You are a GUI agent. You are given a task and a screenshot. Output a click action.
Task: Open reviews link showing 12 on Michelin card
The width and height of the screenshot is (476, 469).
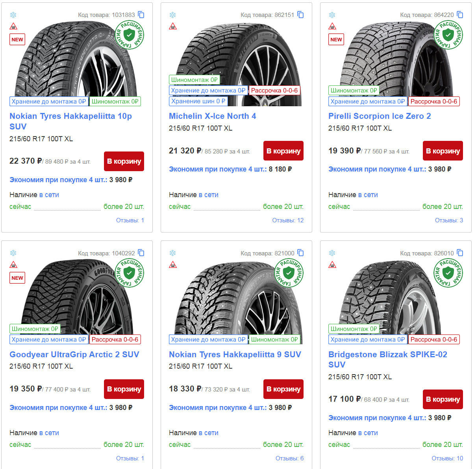click(x=287, y=220)
